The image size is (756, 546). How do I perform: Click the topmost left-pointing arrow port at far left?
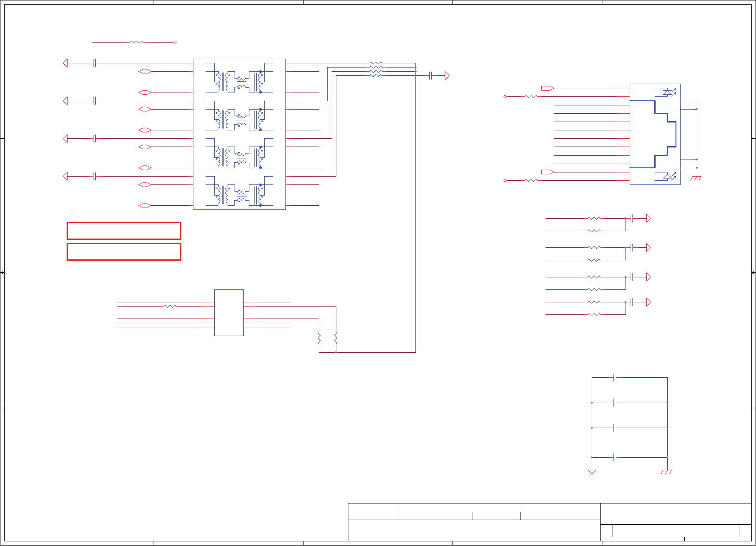tap(65, 63)
